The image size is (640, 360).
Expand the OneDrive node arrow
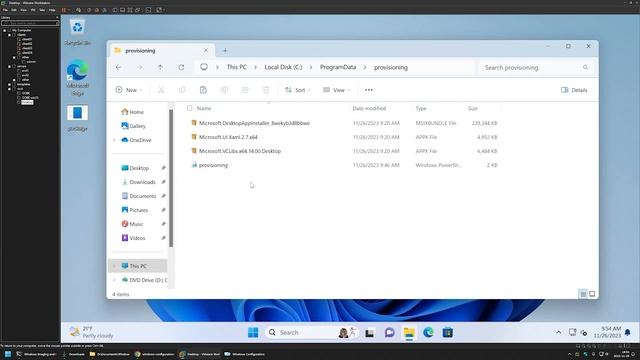point(114,140)
